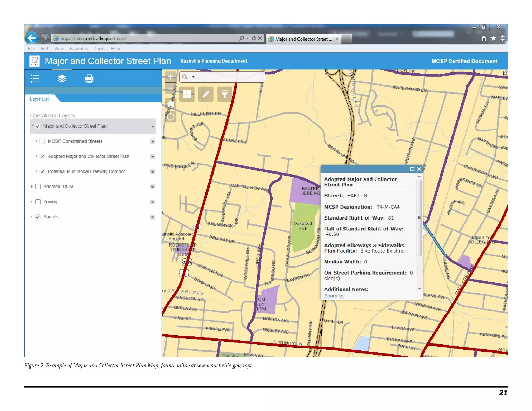Click the browser back arrow button
Image resolution: width=532 pixels, height=411 pixels.
coord(32,38)
